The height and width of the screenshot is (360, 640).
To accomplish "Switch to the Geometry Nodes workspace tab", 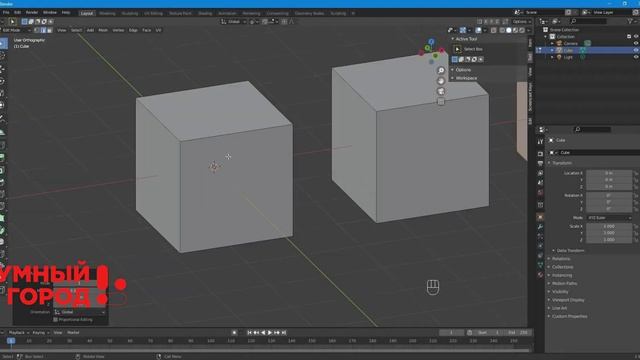I will coord(309,13).
